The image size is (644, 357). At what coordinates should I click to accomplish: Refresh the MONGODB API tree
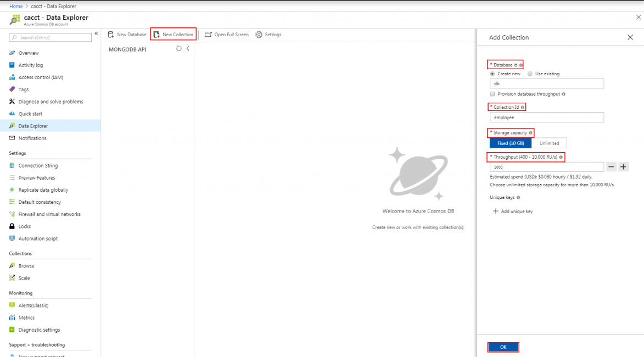(x=178, y=48)
